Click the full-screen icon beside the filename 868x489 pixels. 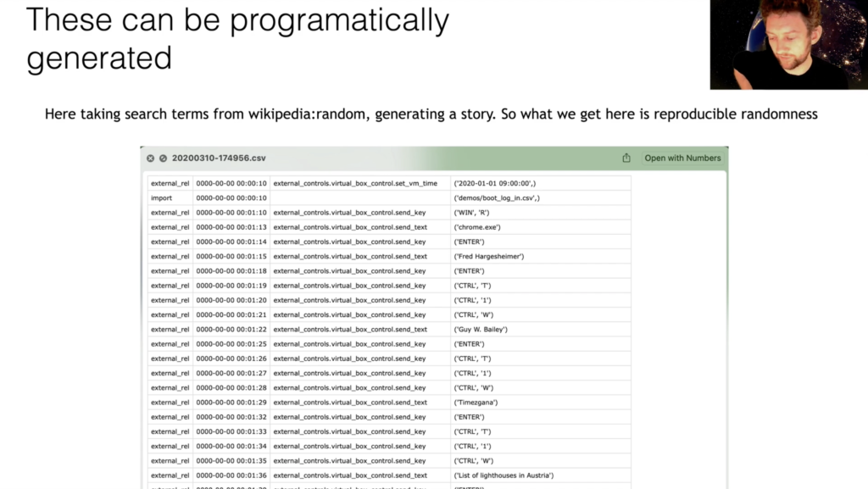point(164,158)
